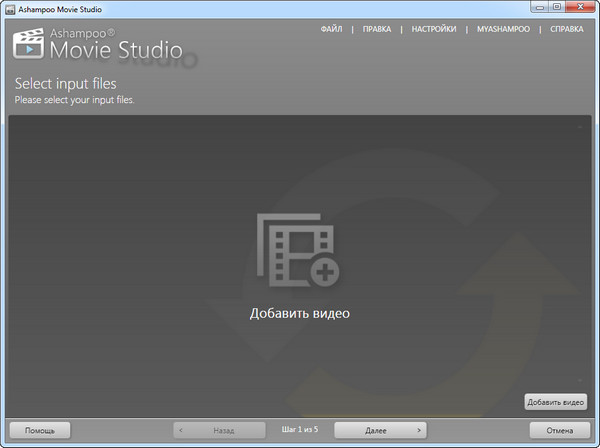Close the Ashampoo Movie Studio window
Viewport: 600px width, 448px height.
point(580,7)
